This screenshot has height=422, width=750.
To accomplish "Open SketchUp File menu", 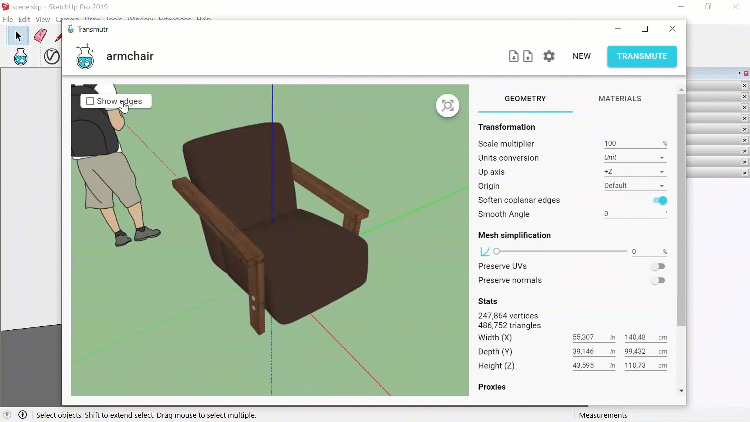I will coord(8,19).
